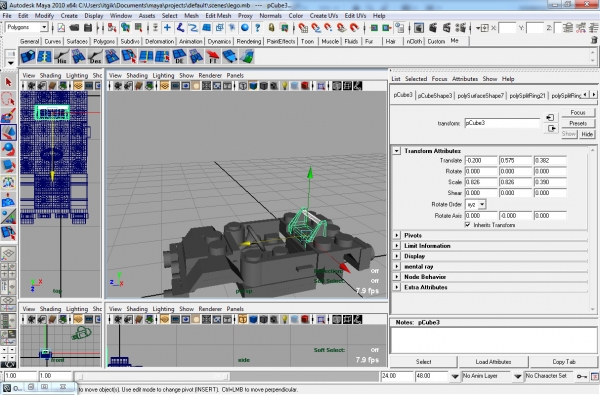The width and height of the screenshot is (600, 395).
Task: Click the Load Attributes button
Action: click(493, 362)
